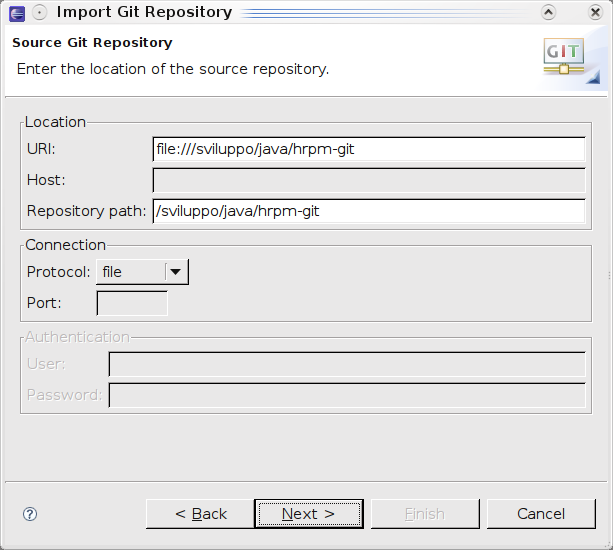The height and width of the screenshot is (550, 613).
Task: Click the Eclipse window menu icon
Action: click(x=17, y=13)
